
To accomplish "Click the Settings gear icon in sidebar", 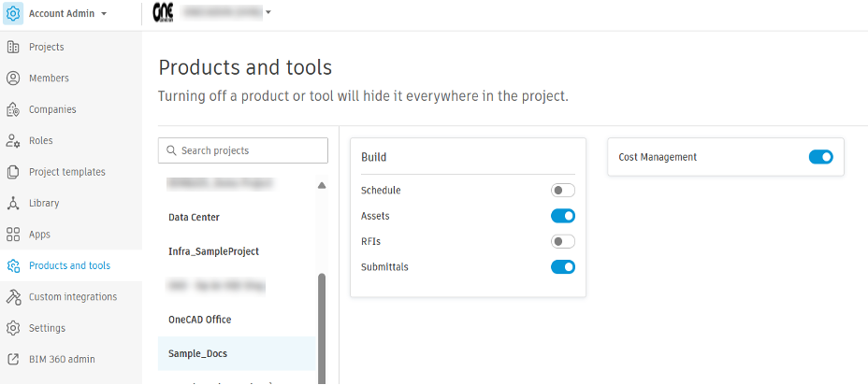I will coord(13,328).
